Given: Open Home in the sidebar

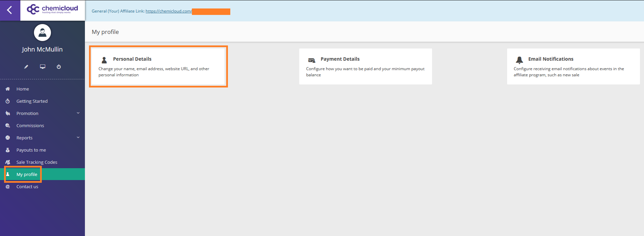Looking at the screenshot, I should (23, 89).
